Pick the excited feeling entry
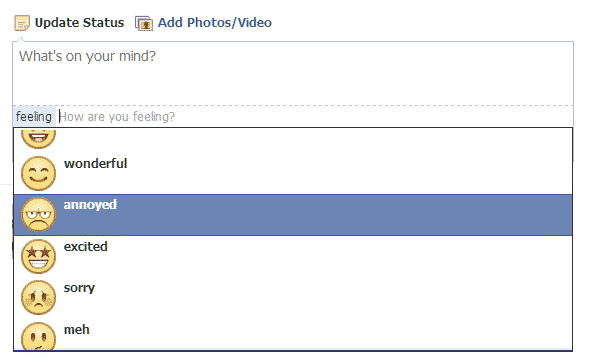Viewport: 594px width, 363px height. click(293, 256)
